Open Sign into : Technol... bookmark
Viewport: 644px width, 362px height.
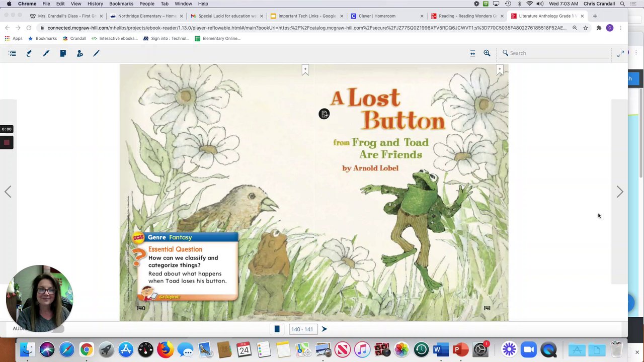[166, 38]
